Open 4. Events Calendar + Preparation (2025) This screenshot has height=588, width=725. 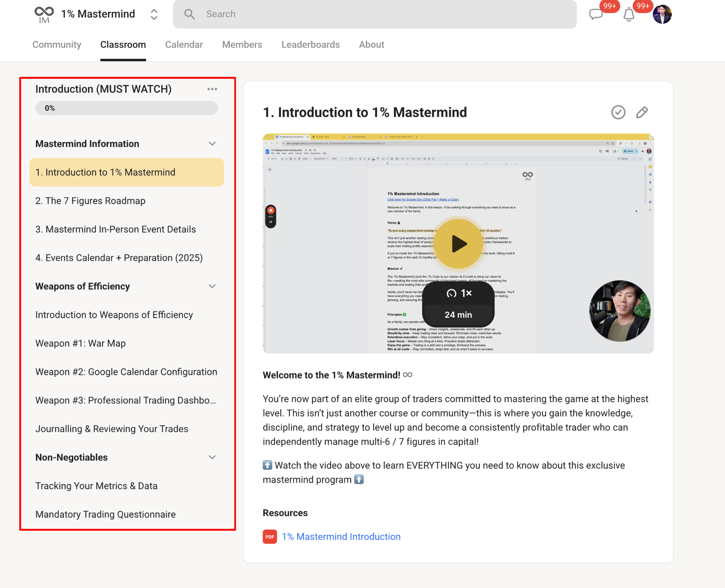(127, 258)
